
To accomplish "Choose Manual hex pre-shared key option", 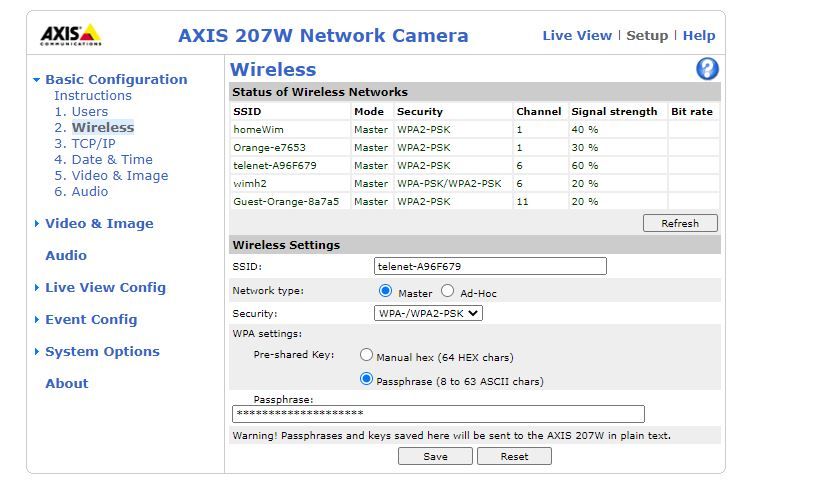I will tap(366, 355).
